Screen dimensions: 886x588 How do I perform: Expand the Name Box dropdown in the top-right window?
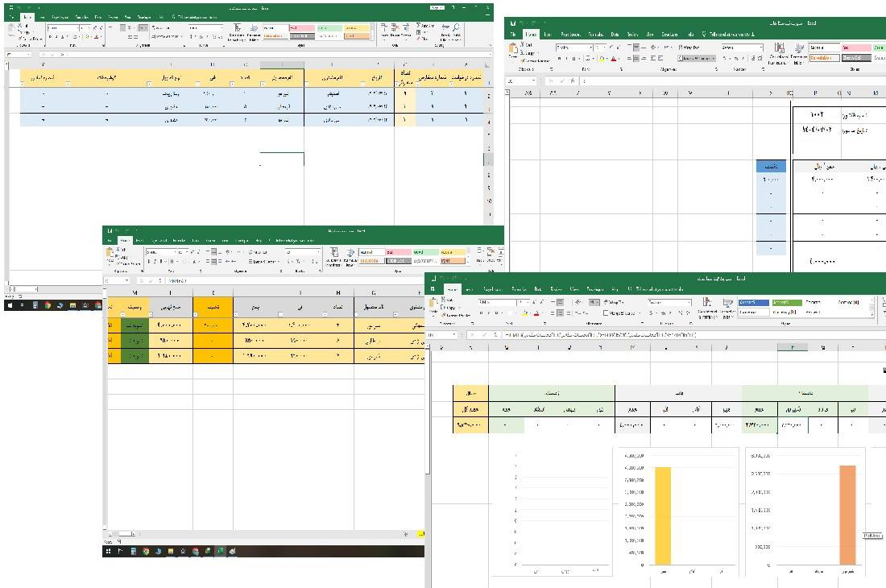click(x=532, y=81)
